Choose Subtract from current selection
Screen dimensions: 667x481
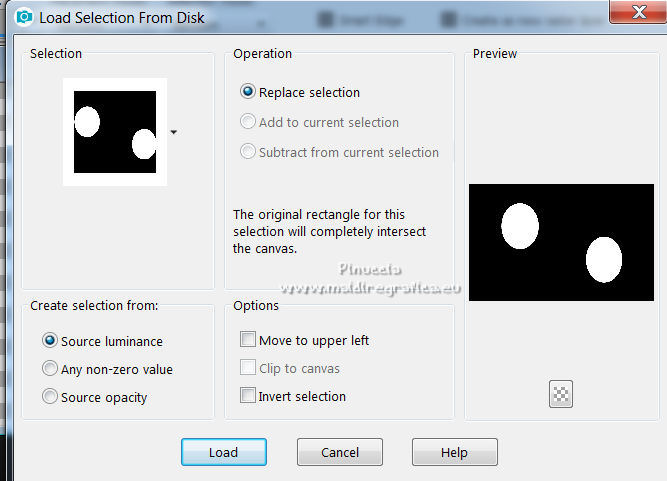[248, 152]
